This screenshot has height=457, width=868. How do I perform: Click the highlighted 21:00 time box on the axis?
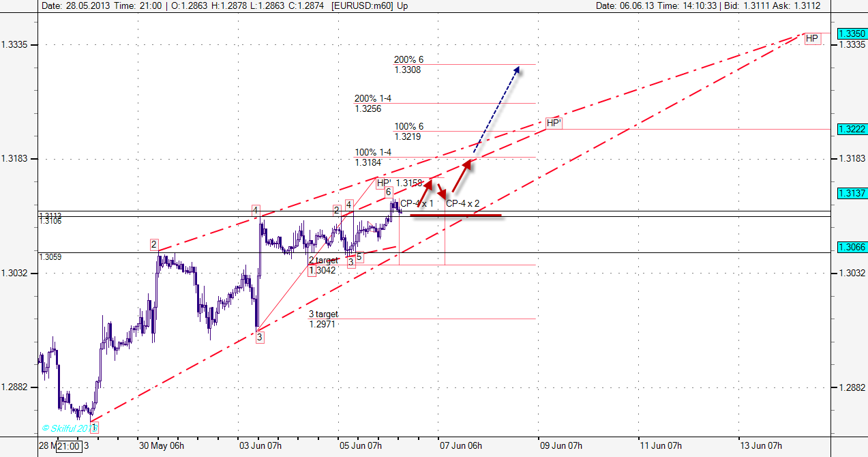70,446
